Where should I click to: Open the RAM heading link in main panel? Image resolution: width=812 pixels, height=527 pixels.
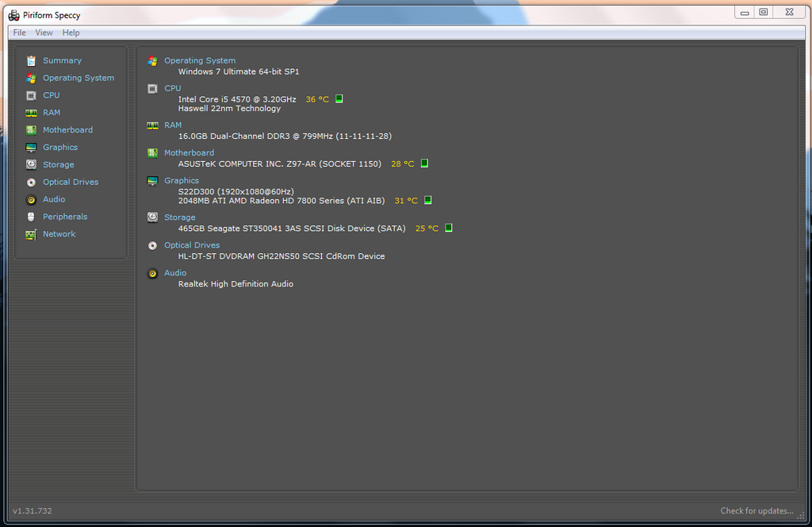tap(173, 125)
